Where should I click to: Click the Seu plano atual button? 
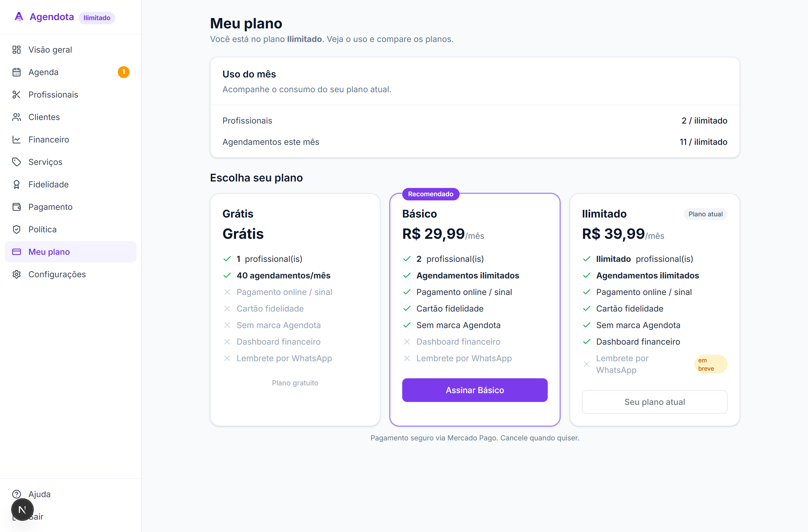point(654,402)
